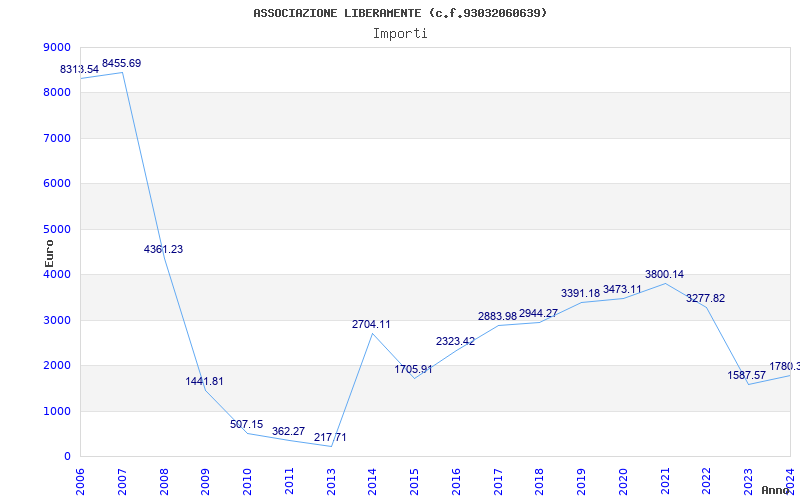Click the 2944.27 value label

pyautogui.click(x=538, y=313)
